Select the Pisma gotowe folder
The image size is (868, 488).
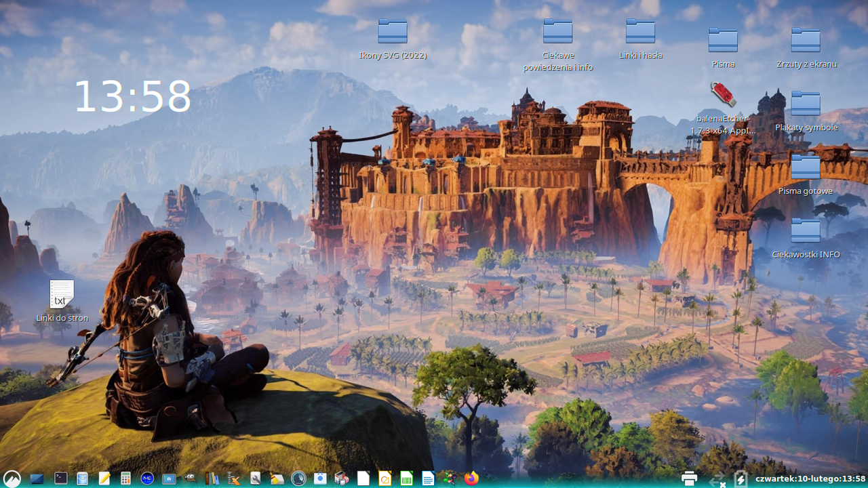point(806,176)
